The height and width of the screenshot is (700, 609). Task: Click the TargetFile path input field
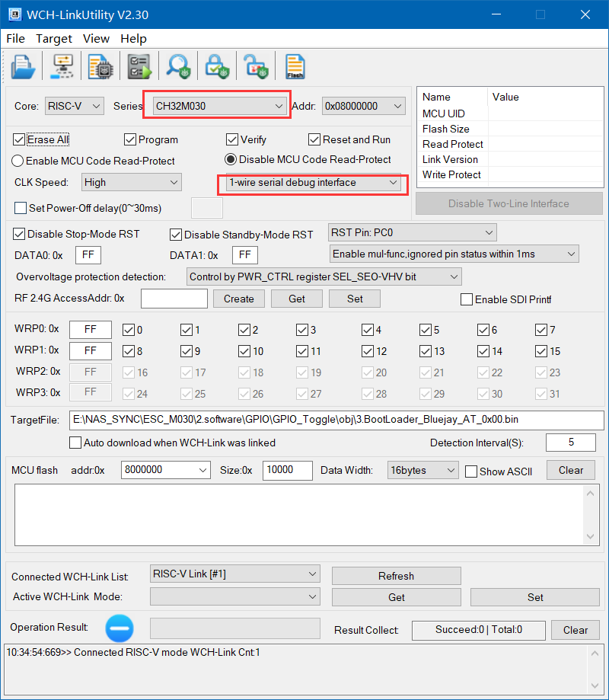[x=335, y=420]
